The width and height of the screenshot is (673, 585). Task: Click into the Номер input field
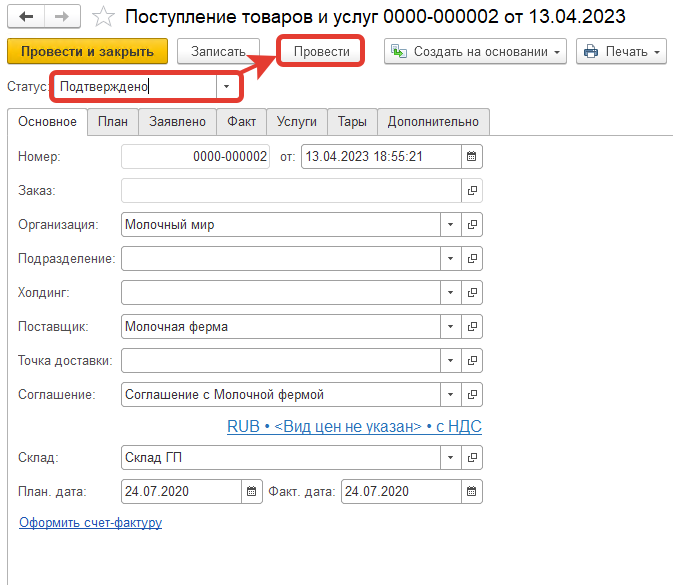196,156
